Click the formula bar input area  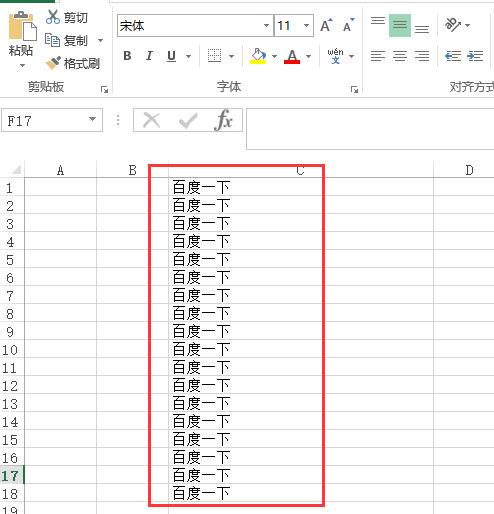tap(370, 129)
